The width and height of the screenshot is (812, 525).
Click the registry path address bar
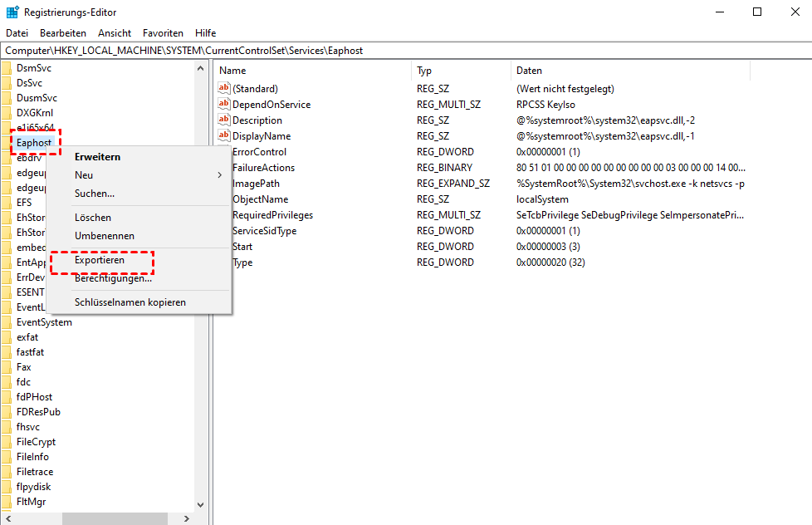[x=406, y=51]
